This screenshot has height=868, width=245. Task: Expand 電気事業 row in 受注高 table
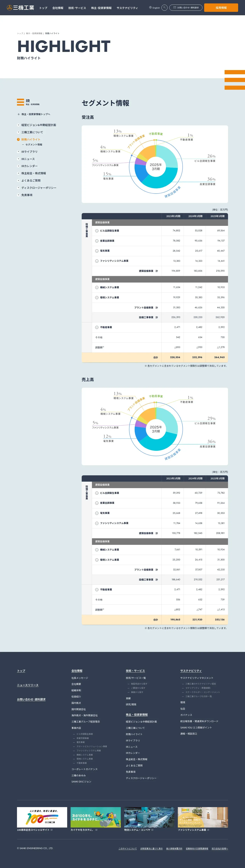click(x=97, y=251)
